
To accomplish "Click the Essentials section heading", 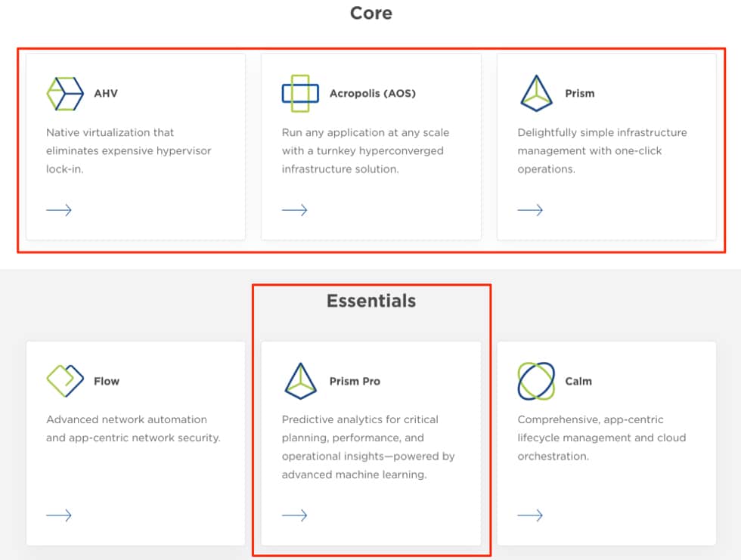I will [371, 301].
